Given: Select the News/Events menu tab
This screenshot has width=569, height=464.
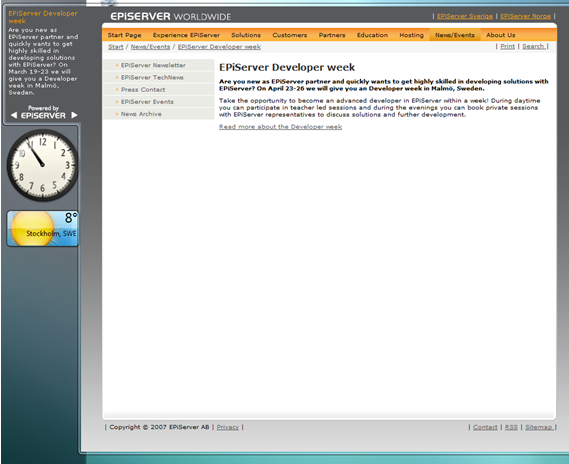Looking at the screenshot, I should pos(455,35).
